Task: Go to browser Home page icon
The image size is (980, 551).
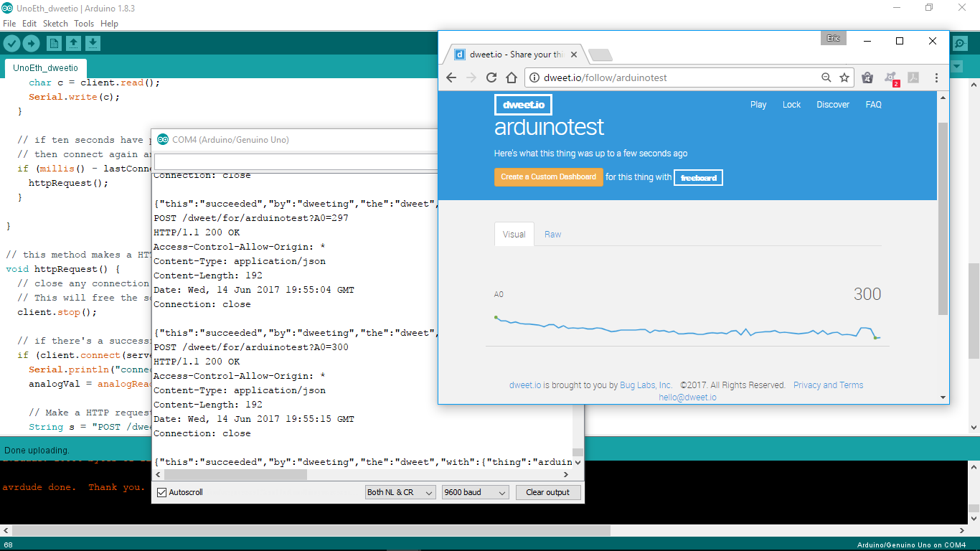Action: [x=512, y=77]
